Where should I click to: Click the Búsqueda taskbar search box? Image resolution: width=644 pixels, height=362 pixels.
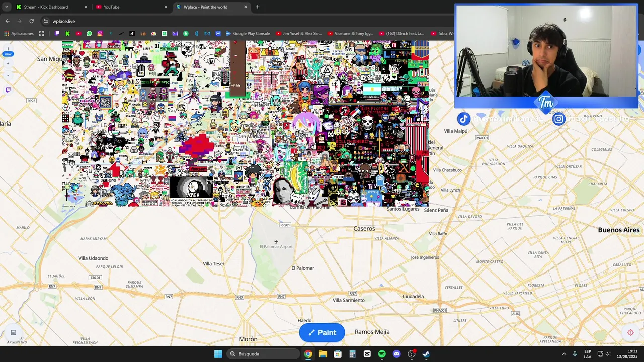tap(264, 354)
